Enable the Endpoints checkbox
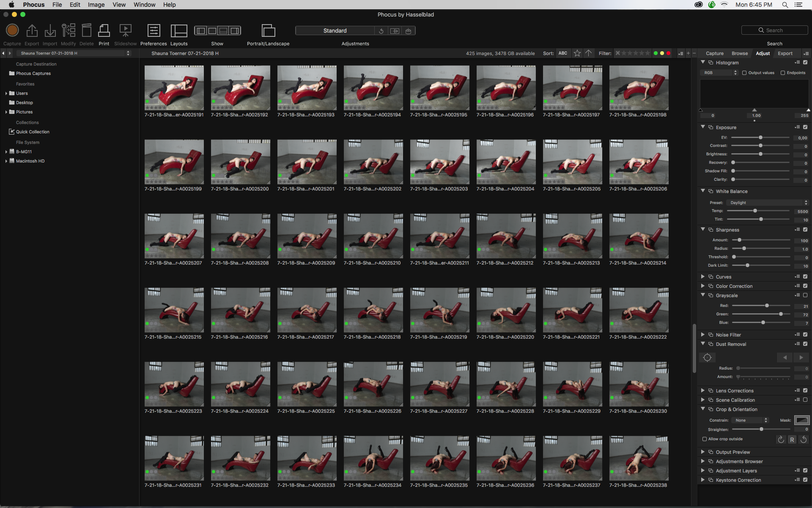The width and height of the screenshot is (812, 508). [783, 73]
